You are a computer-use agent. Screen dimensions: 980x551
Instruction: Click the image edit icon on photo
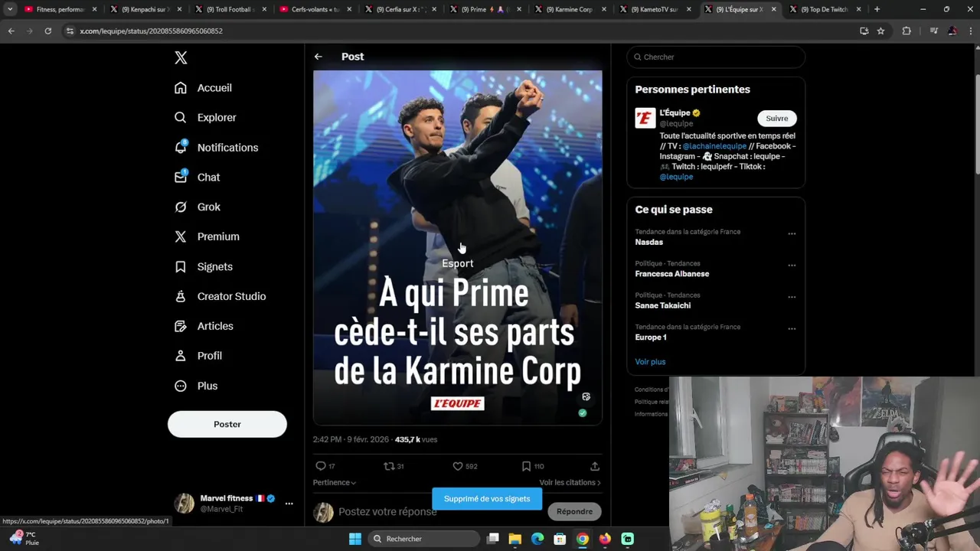(x=586, y=396)
